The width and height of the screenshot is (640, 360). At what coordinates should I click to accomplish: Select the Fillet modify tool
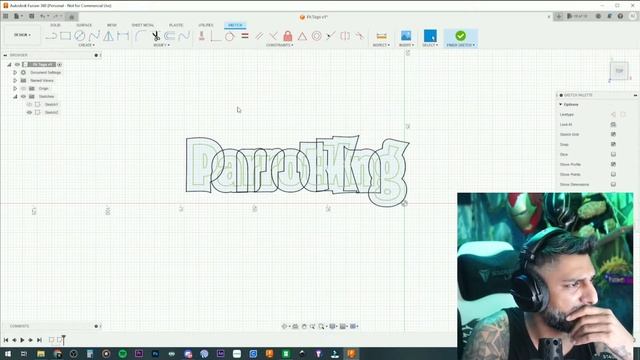coord(141,36)
